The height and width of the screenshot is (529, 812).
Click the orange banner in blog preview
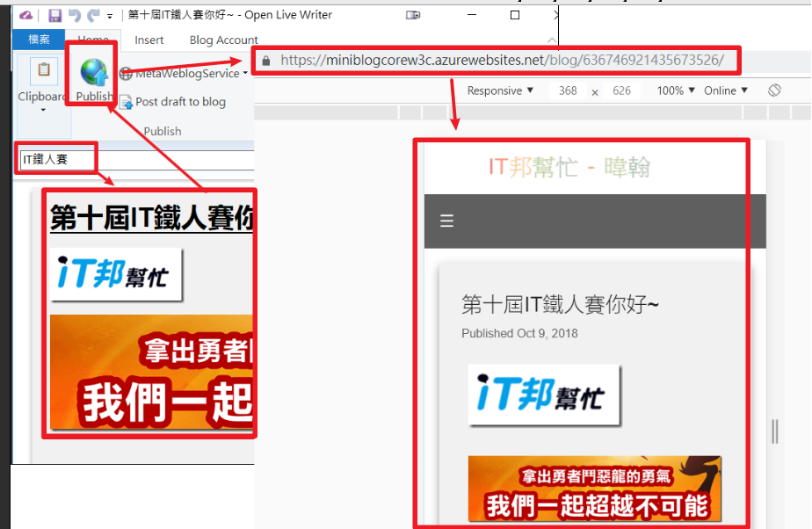tap(594, 489)
